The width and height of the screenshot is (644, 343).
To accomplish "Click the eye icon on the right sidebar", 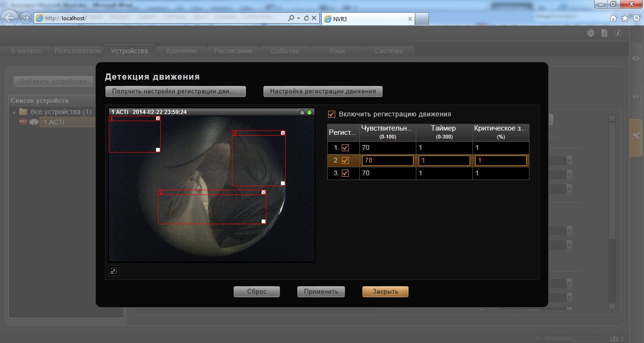I will coord(637,57).
